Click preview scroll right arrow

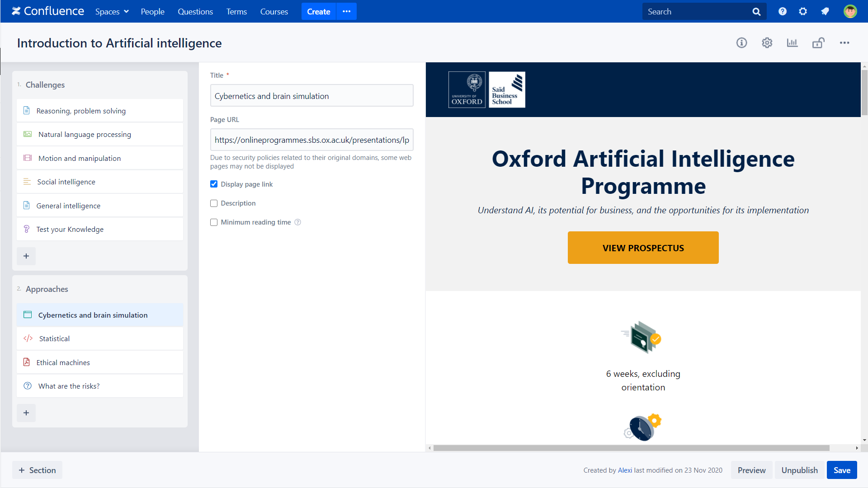[x=857, y=448]
